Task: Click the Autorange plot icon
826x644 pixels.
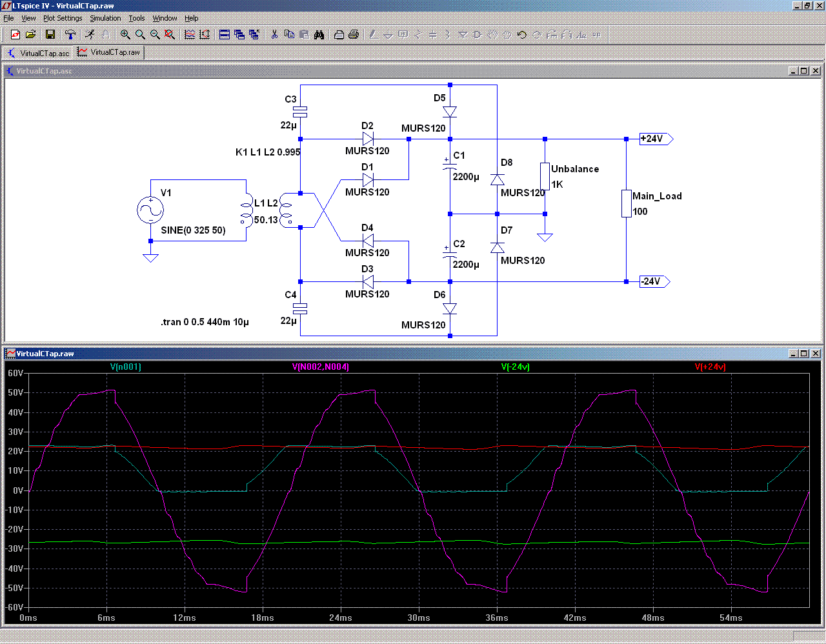Action: (x=205, y=34)
